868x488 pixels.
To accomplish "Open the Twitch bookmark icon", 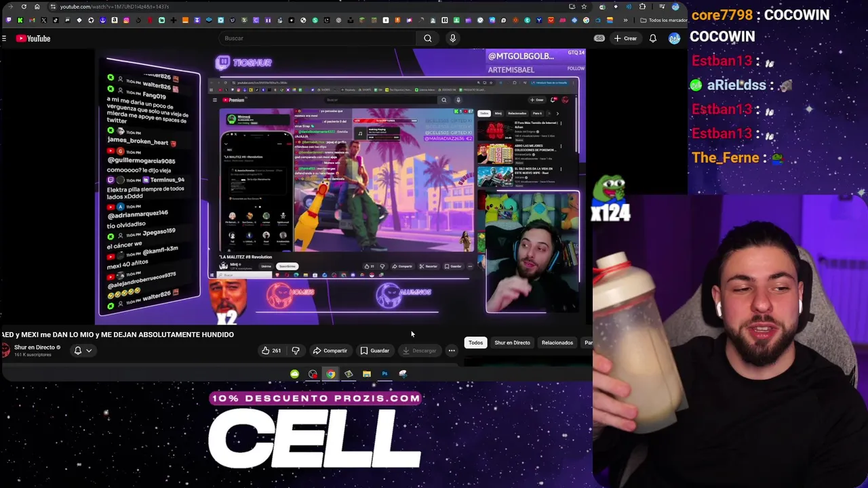I will 9,20.
